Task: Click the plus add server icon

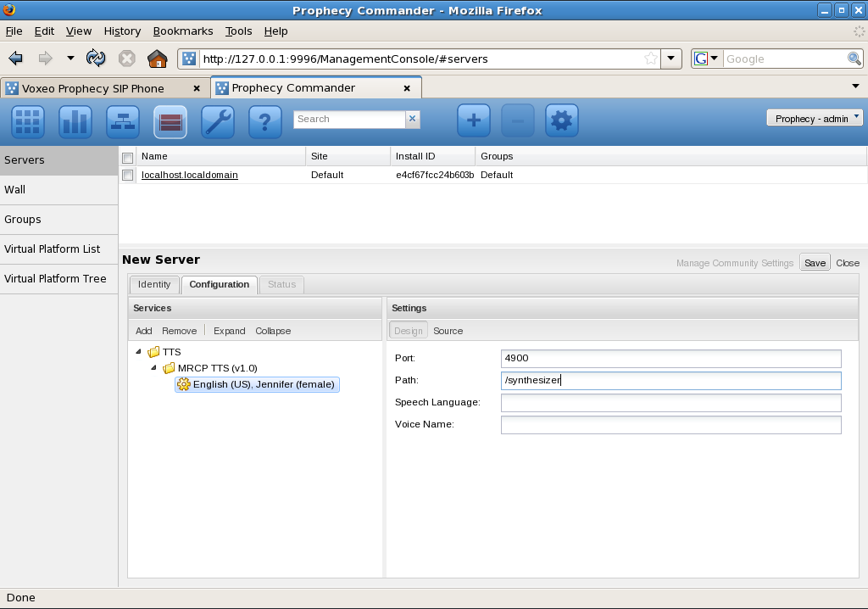Action: (x=474, y=120)
